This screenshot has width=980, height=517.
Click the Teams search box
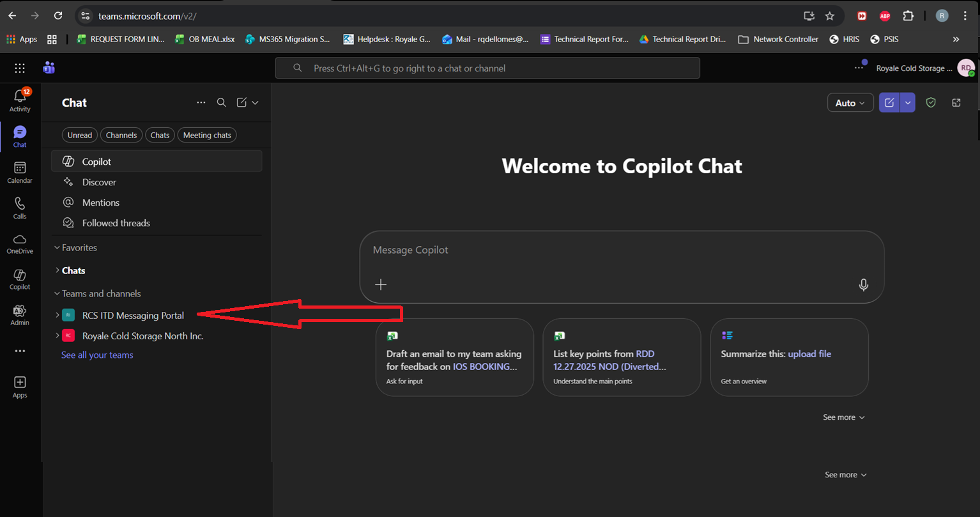487,68
